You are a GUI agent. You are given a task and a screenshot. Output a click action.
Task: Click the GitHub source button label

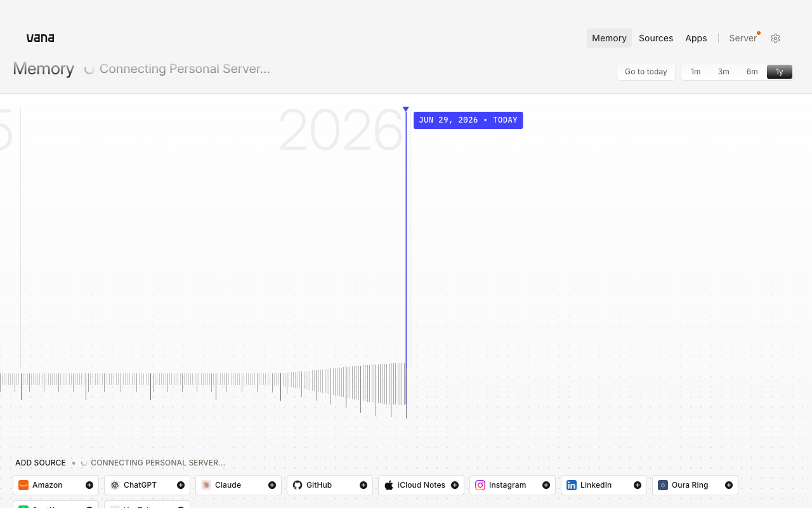tap(319, 485)
